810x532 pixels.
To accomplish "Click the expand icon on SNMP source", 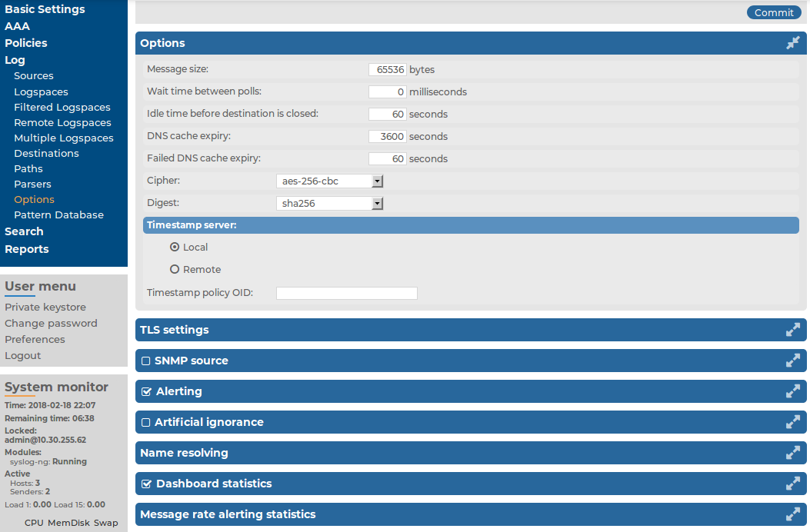I will pos(793,361).
